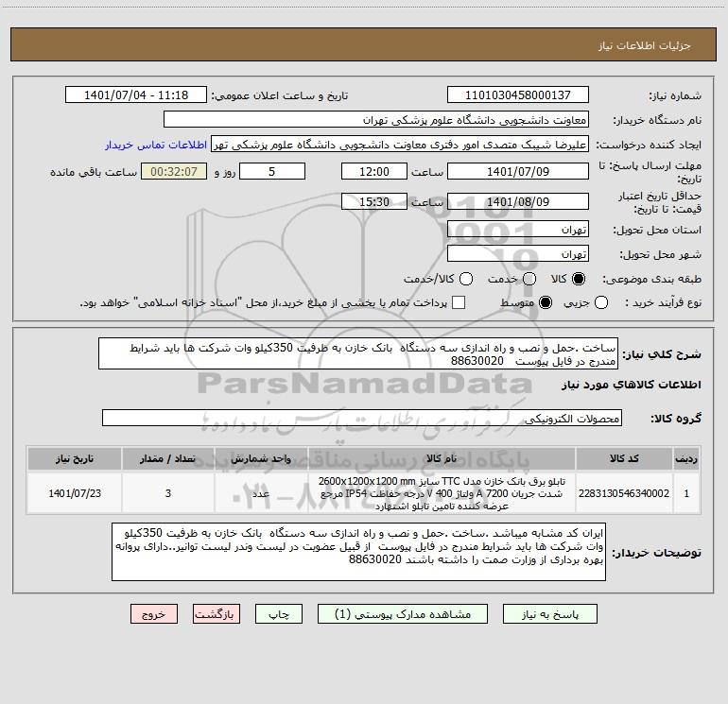Click the تابلو برق بانک خازن product name cell
The image size is (728, 704).
click(x=442, y=493)
